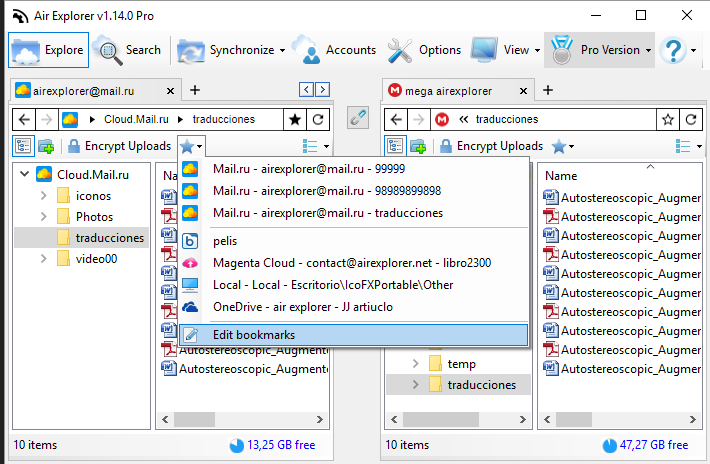710x464 pixels.
Task: Toggle folder tree view in left pane
Action: point(23,146)
